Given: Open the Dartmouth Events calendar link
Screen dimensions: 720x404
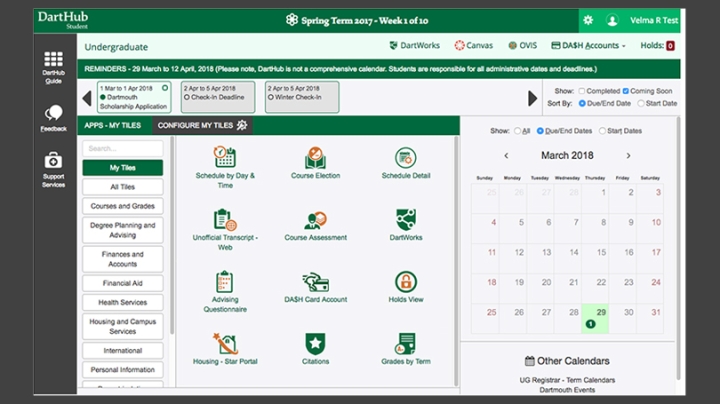Looking at the screenshot, I should pyautogui.click(x=567, y=390).
